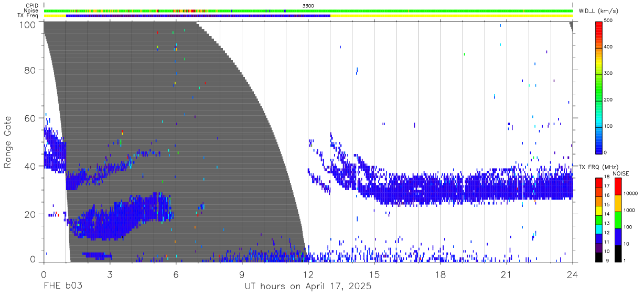This screenshot has height=297, width=644.
Task: Click the NOISE color scale bar
Action: tap(617, 219)
